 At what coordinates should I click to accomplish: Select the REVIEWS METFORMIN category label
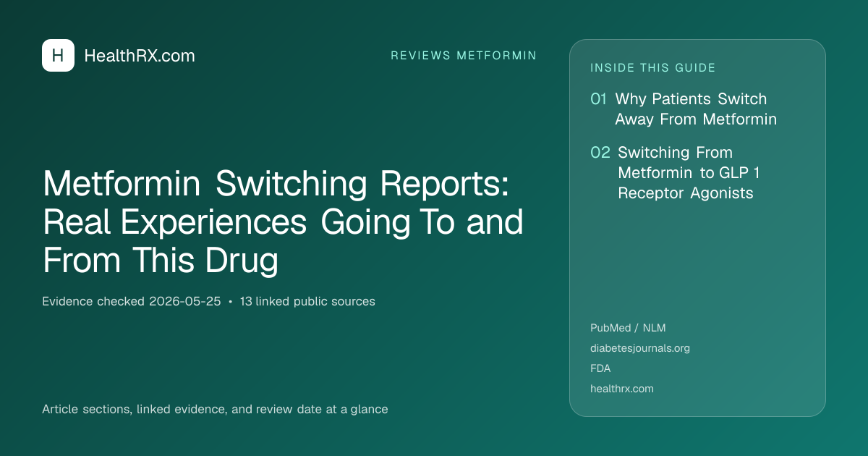[x=464, y=56]
